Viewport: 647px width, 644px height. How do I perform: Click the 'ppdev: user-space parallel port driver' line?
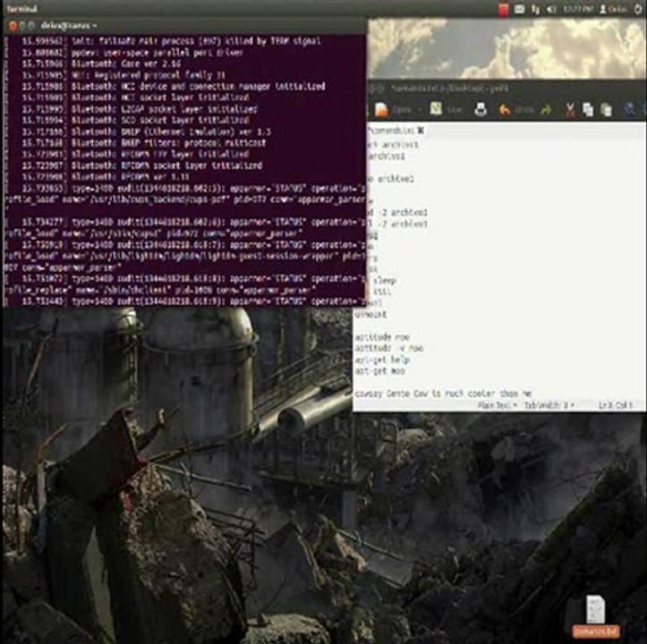pos(132,53)
